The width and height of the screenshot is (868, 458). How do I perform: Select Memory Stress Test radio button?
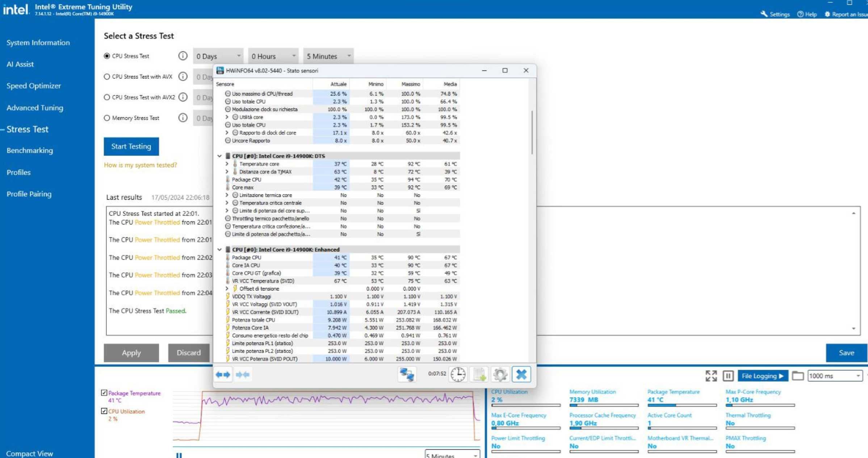[x=107, y=118]
